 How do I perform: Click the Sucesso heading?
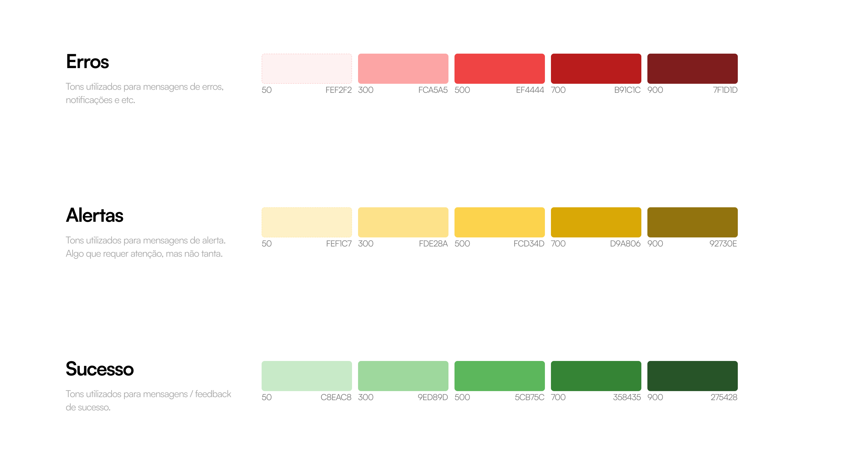pyautogui.click(x=99, y=369)
